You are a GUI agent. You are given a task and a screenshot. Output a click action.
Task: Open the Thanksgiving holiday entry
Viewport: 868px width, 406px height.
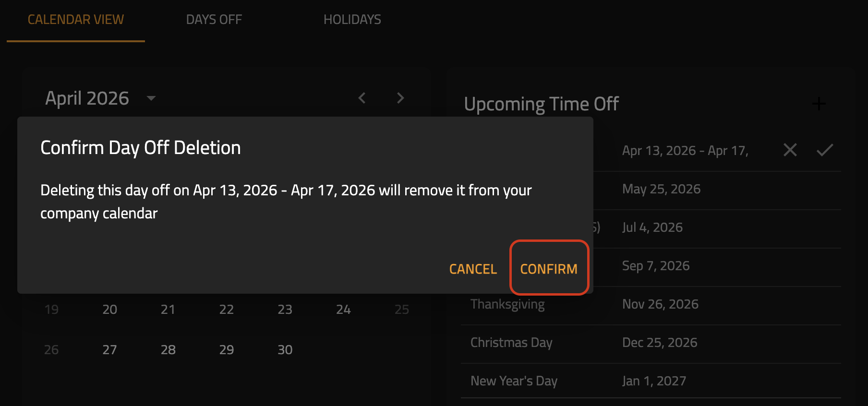point(507,304)
